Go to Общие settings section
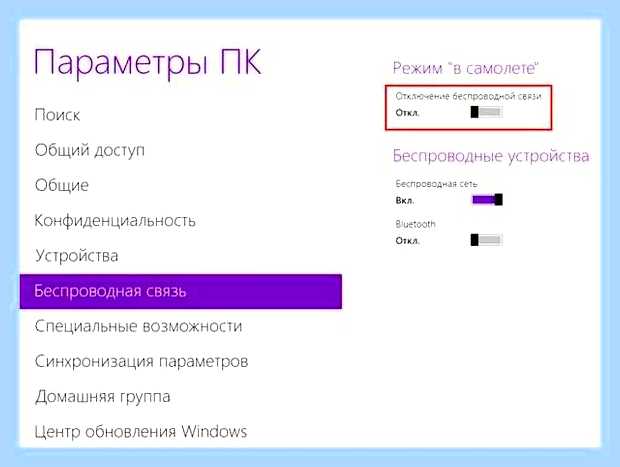 pos(62,185)
